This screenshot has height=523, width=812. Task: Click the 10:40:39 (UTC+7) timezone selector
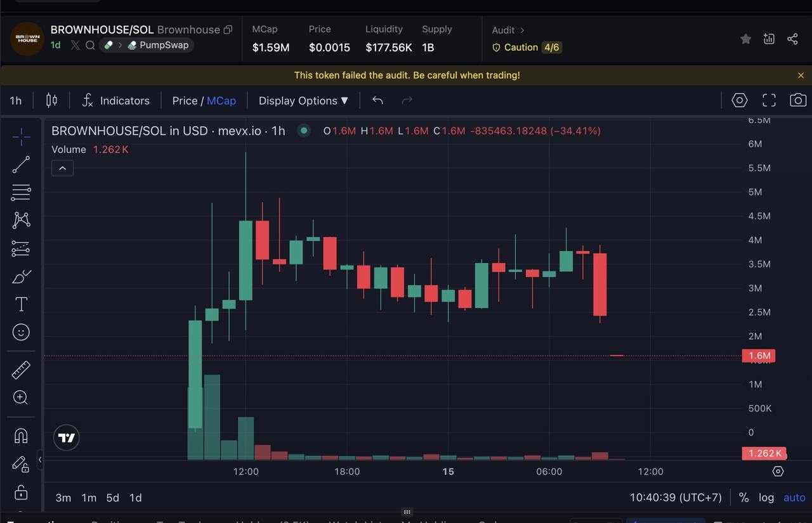click(x=676, y=498)
